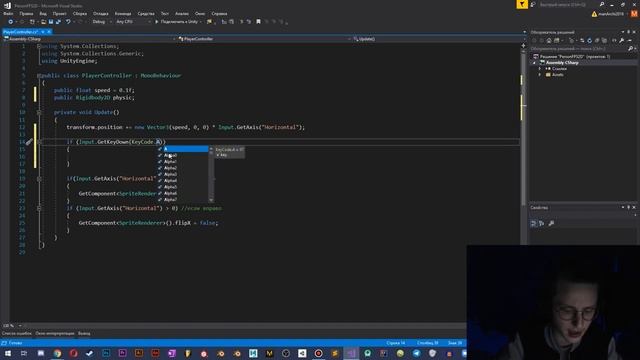
Task: Click the Properties panel categorized icon
Action: [x=533, y=223]
